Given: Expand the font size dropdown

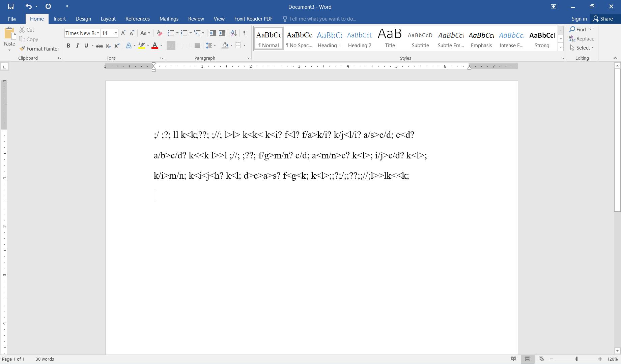Looking at the screenshot, I should pos(115,33).
